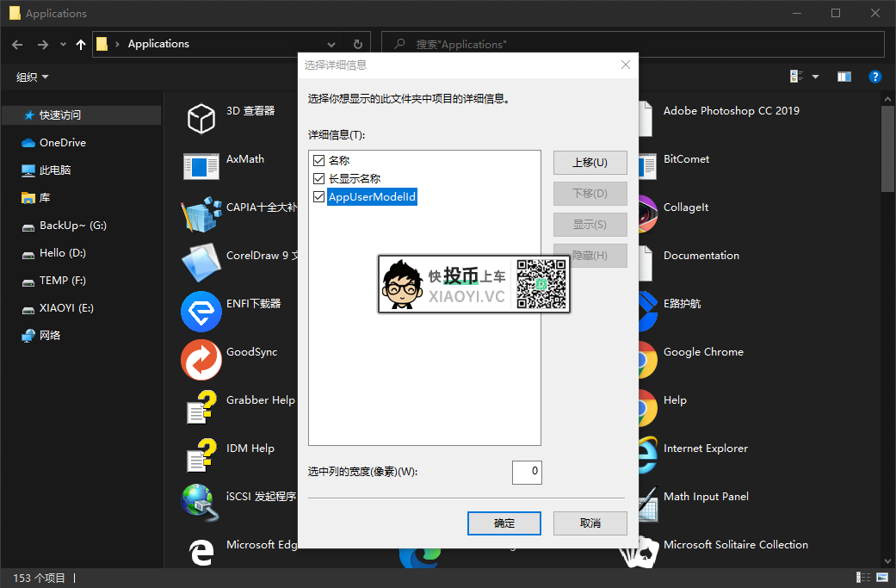Click the 上移(U) button

pyautogui.click(x=590, y=163)
